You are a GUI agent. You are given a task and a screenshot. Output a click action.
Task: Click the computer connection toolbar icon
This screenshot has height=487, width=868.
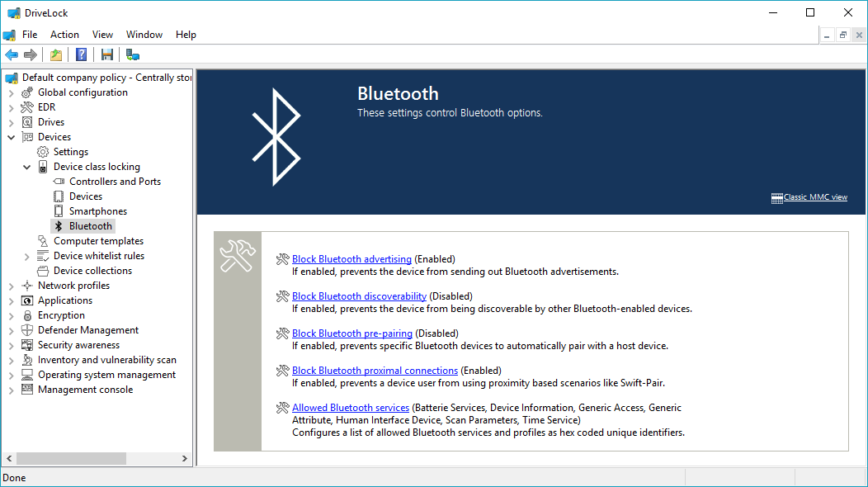132,54
